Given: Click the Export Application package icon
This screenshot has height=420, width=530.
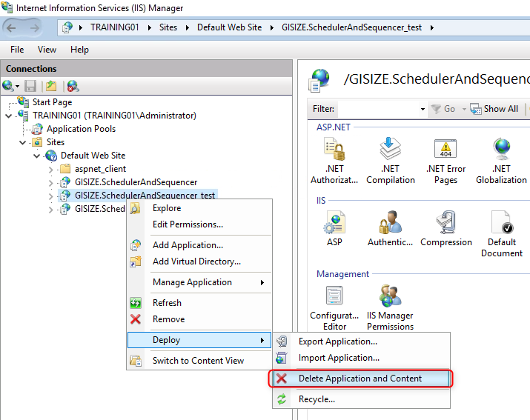Looking at the screenshot, I should coord(282,341).
